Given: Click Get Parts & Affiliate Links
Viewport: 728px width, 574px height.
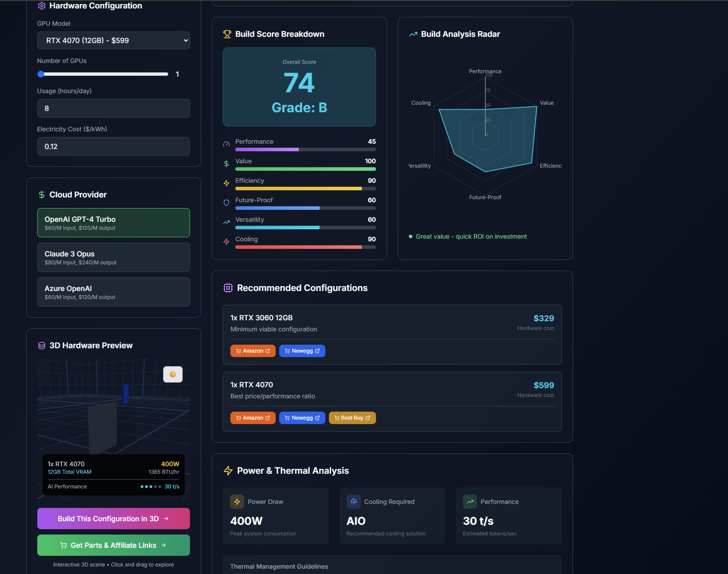Looking at the screenshot, I should pyautogui.click(x=113, y=545).
